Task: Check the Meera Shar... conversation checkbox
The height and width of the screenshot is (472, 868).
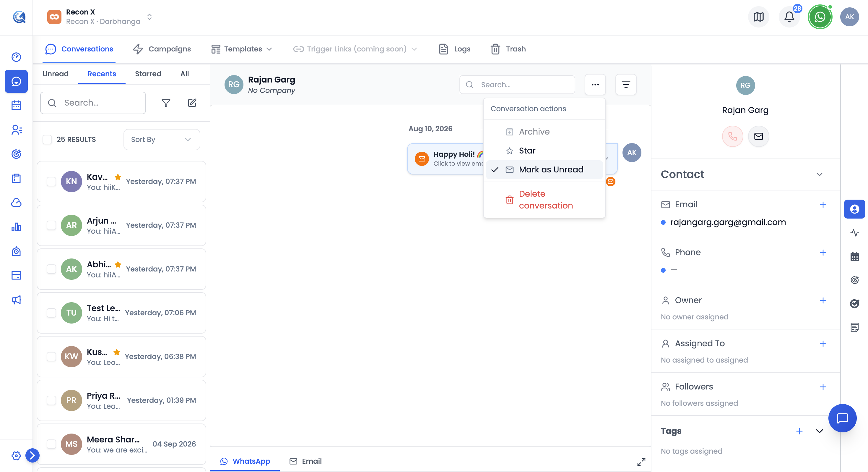Action: [51, 444]
